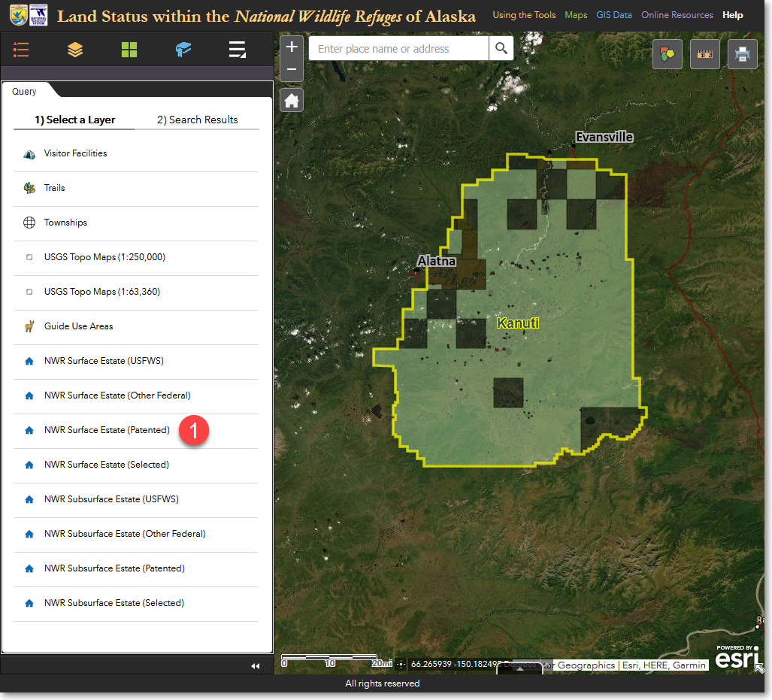Image resolution: width=772 pixels, height=700 pixels.
Task: Open the Query widget icon
Action: [x=238, y=50]
